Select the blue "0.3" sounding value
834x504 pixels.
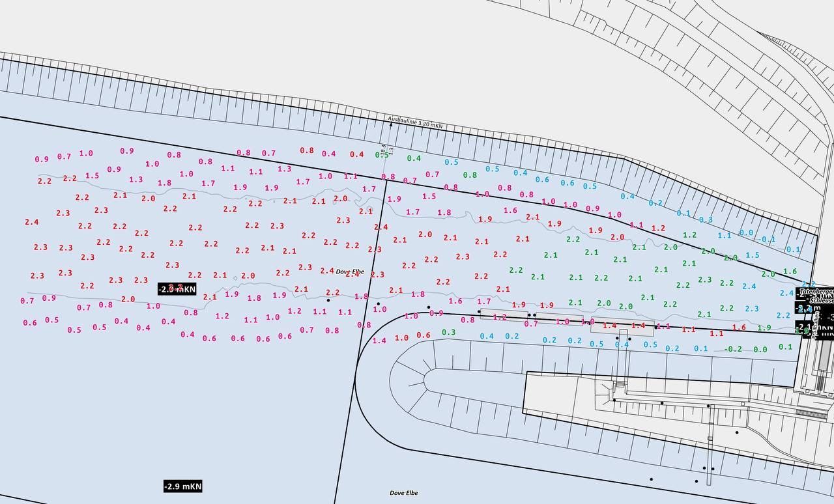click(x=706, y=219)
